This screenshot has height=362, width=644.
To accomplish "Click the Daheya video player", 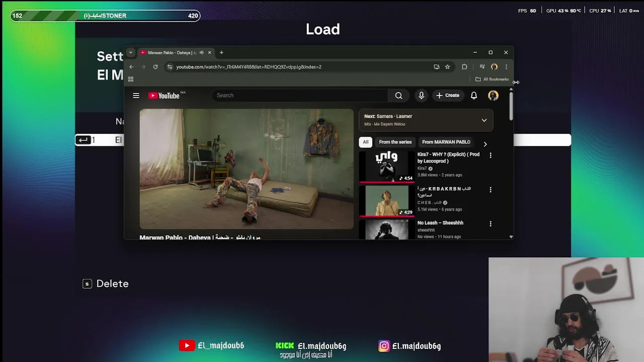I will click(247, 169).
